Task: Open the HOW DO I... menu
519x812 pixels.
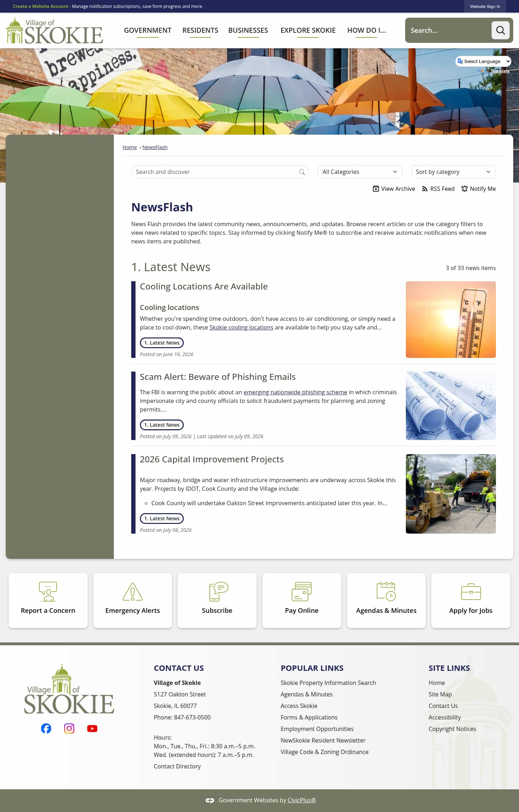Action: [x=367, y=30]
